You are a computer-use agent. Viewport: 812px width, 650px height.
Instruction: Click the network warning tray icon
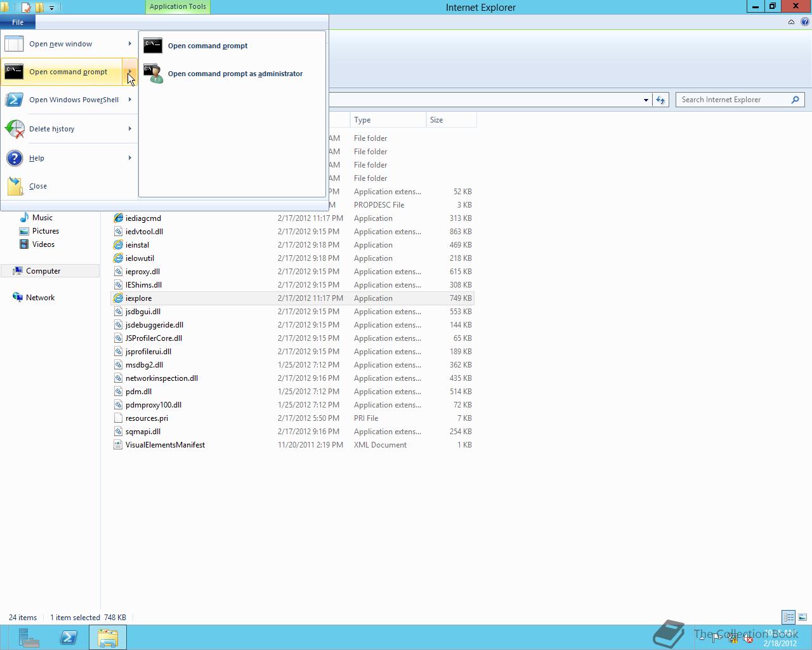732,639
